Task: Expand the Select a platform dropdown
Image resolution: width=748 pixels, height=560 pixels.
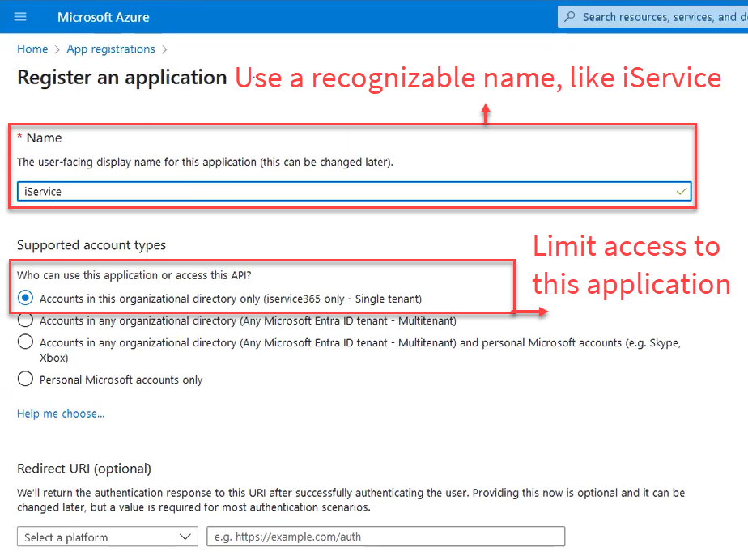Action: pyautogui.click(x=108, y=537)
